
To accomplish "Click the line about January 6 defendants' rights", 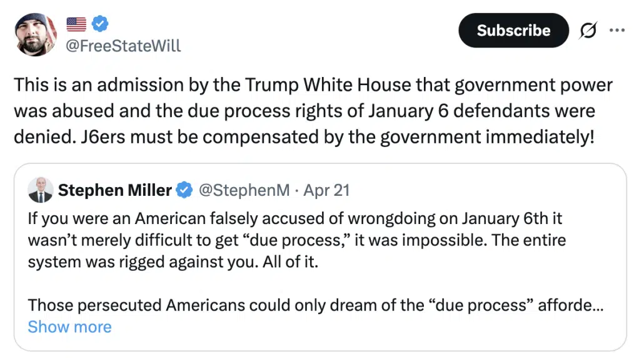I will point(303,111).
